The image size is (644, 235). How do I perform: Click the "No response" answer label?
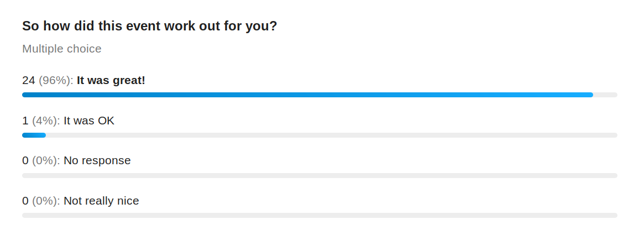point(97,161)
